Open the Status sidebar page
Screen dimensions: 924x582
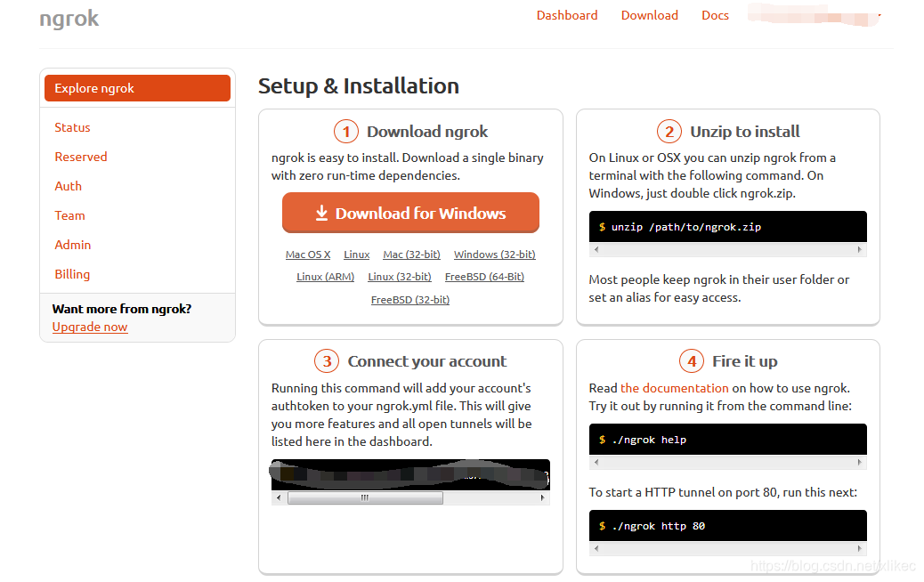72,127
